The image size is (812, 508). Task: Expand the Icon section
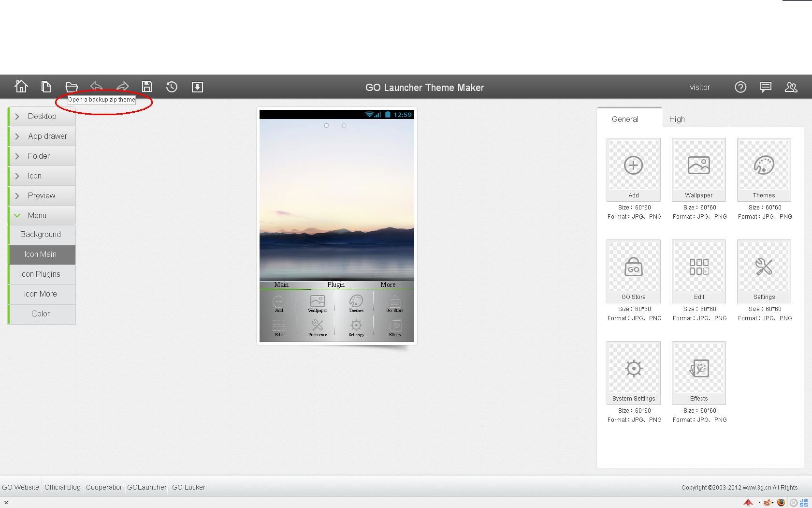[42, 176]
